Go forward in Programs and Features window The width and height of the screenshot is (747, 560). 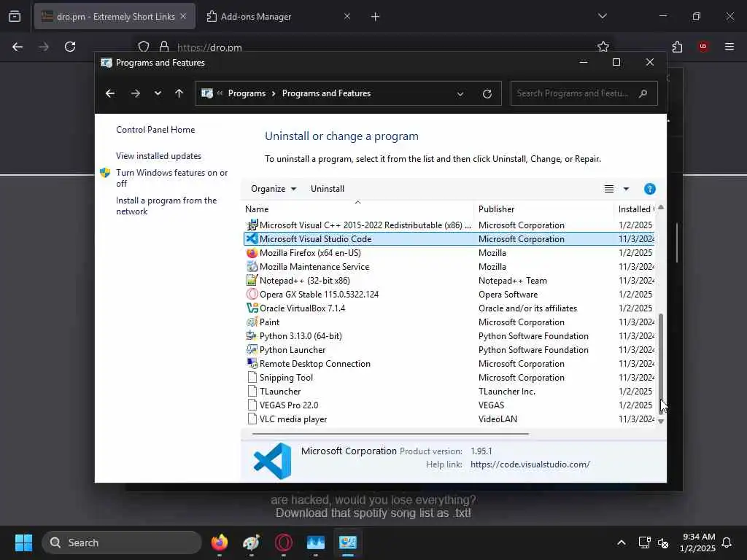coord(135,93)
